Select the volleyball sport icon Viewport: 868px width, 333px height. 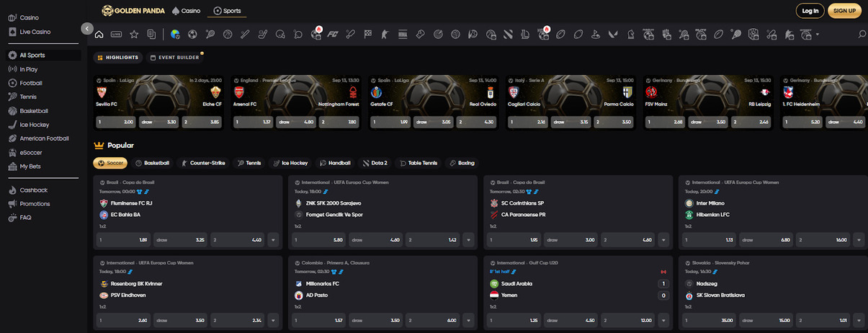pyautogui.click(x=455, y=34)
